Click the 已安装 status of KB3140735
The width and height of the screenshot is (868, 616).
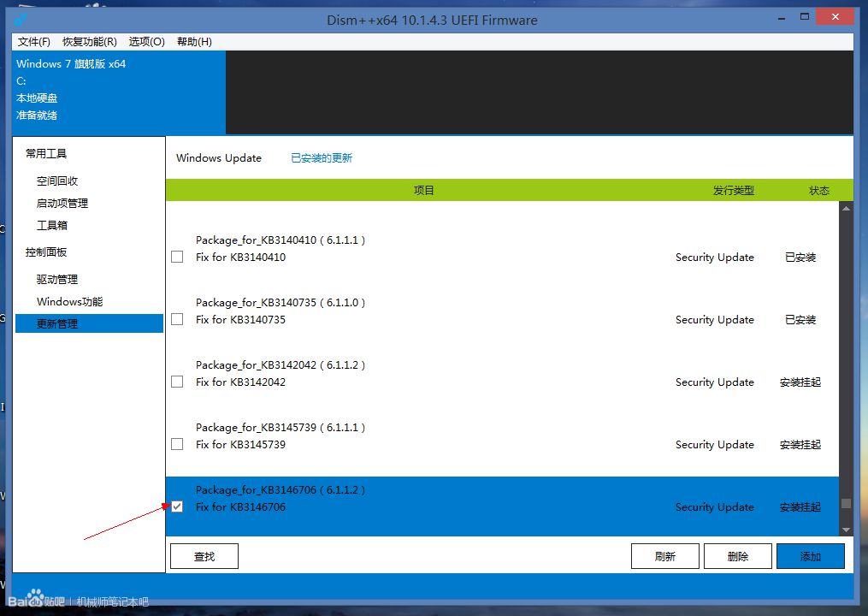pos(800,320)
